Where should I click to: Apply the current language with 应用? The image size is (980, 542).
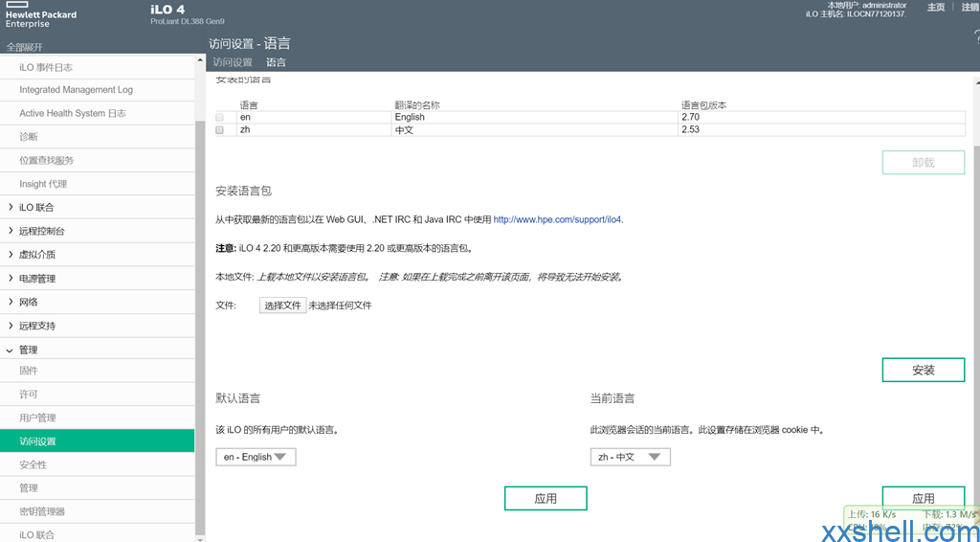pos(924,498)
